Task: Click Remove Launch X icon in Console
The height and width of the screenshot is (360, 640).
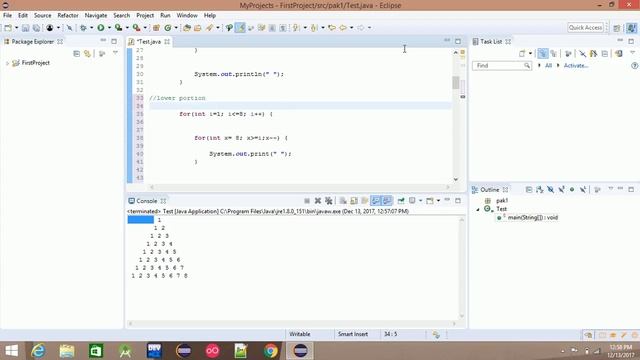Action: click(x=318, y=201)
